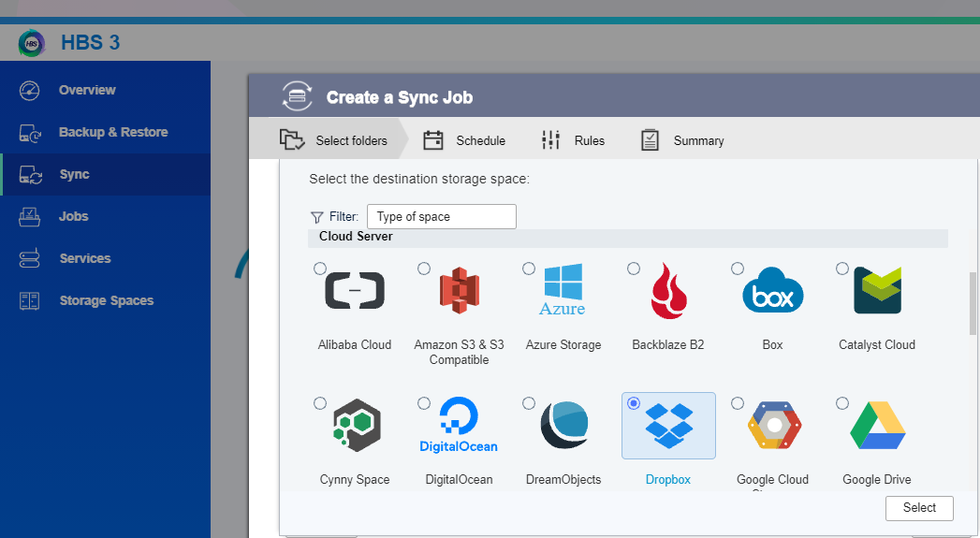The width and height of the screenshot is (980, 538).
Task: Click the DigitalOcean logo
Action: pyautogui.click(x=459, y=425)
